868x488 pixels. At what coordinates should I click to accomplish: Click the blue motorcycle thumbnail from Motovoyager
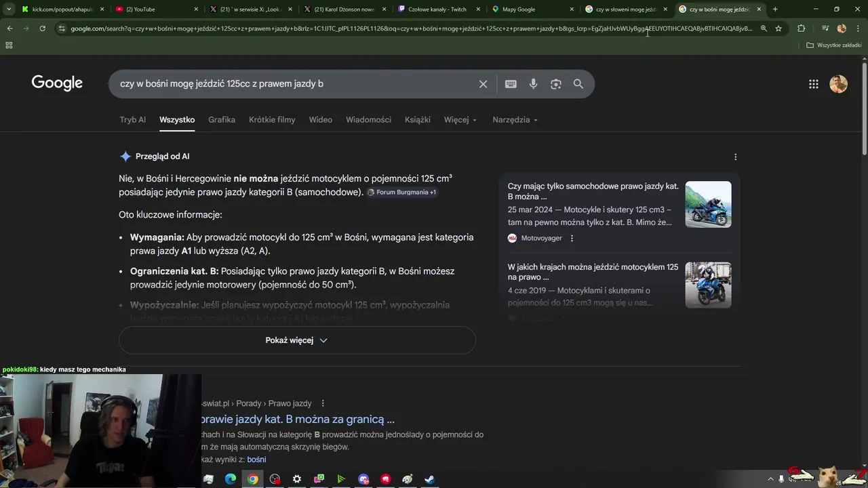(708, 204)
